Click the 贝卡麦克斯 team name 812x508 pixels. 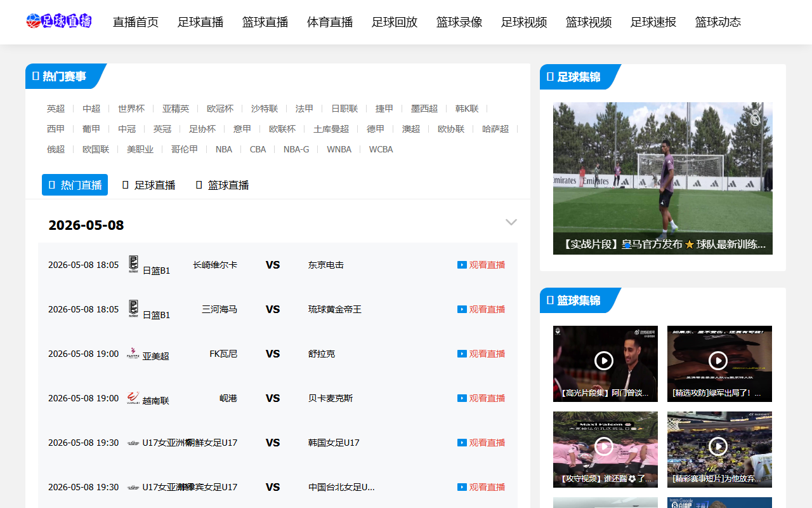click(x=331, y=398)
